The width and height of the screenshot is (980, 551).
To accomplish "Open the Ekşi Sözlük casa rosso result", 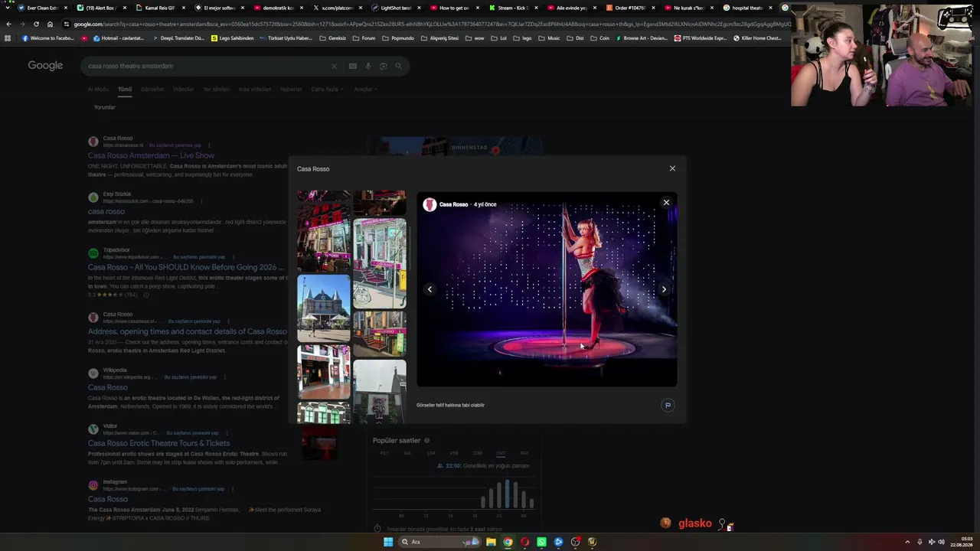I will 106,211.
